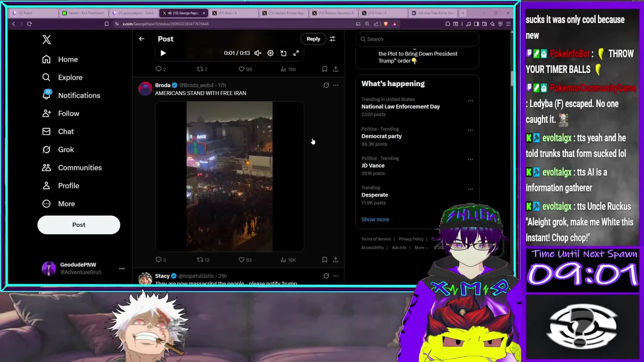The width and height of the screenshot is (644, 362).
Task: Open the more menu on Stacy's post
Action: point(336,276)
